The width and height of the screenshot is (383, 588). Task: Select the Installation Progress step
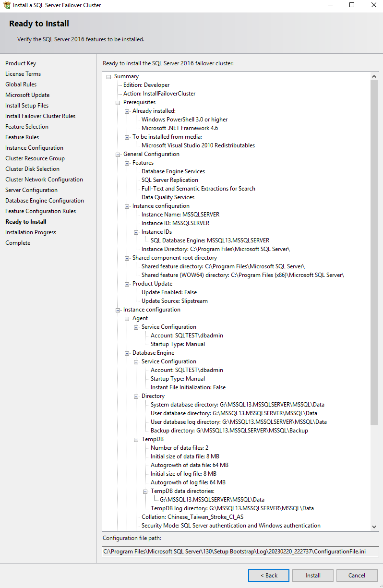31,232
